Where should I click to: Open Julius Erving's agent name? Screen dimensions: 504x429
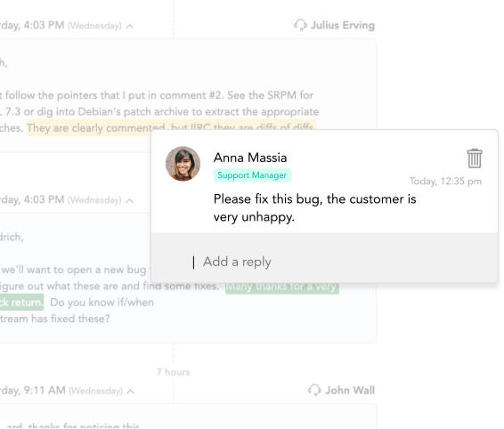pos(343,25)
